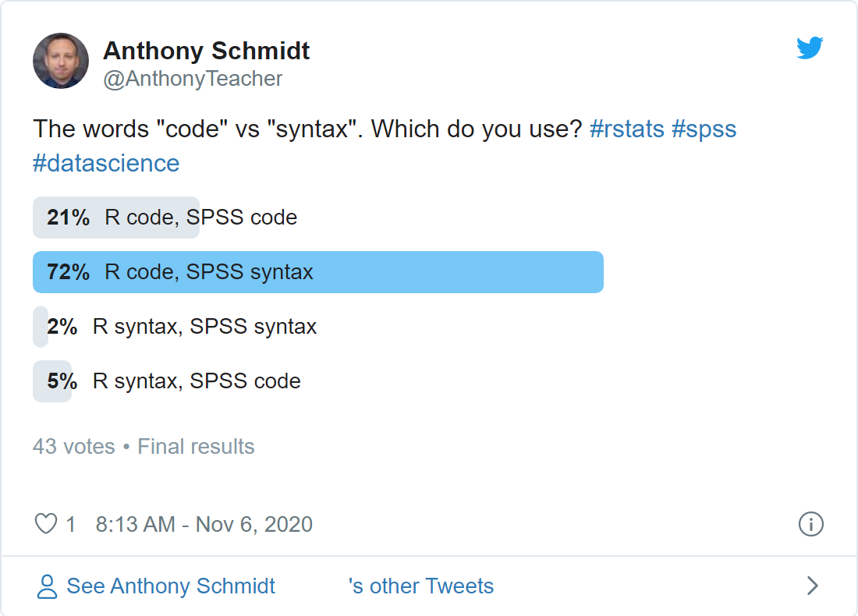
Task: Click the Twitter bird logo icon
Action: click(x=810, y=48)
